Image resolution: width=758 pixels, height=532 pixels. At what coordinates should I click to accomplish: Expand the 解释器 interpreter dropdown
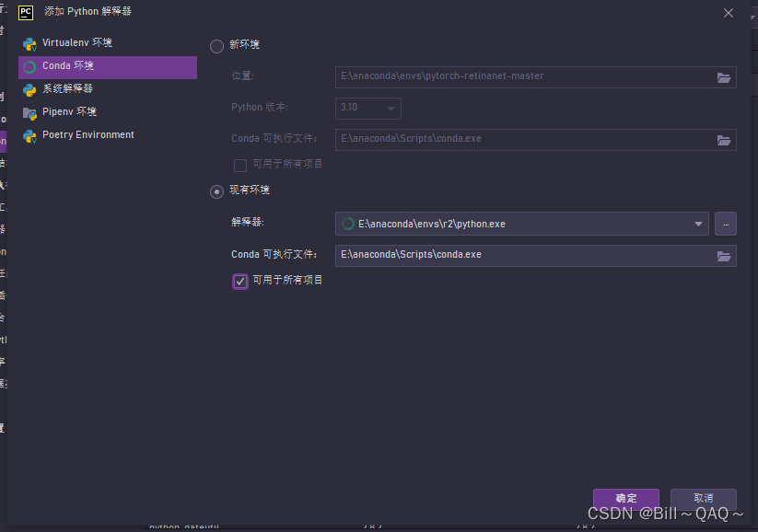[697, 223]
